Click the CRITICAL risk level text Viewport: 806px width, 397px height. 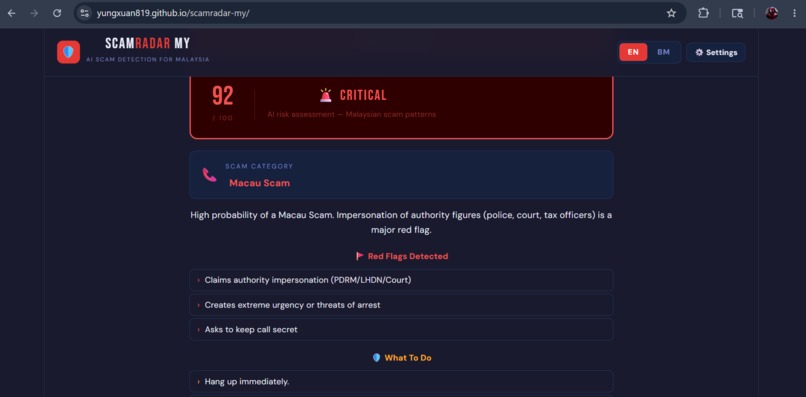363,95
